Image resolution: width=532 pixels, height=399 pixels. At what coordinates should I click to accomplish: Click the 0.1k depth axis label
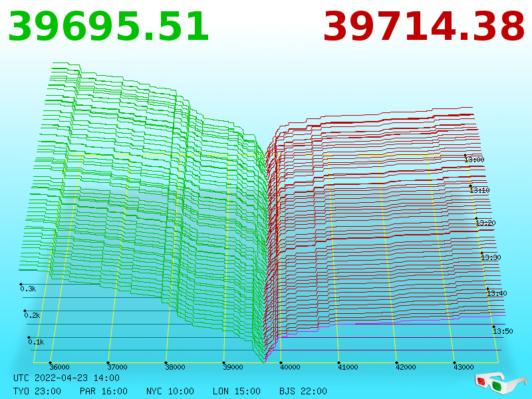tap(36, 342)
